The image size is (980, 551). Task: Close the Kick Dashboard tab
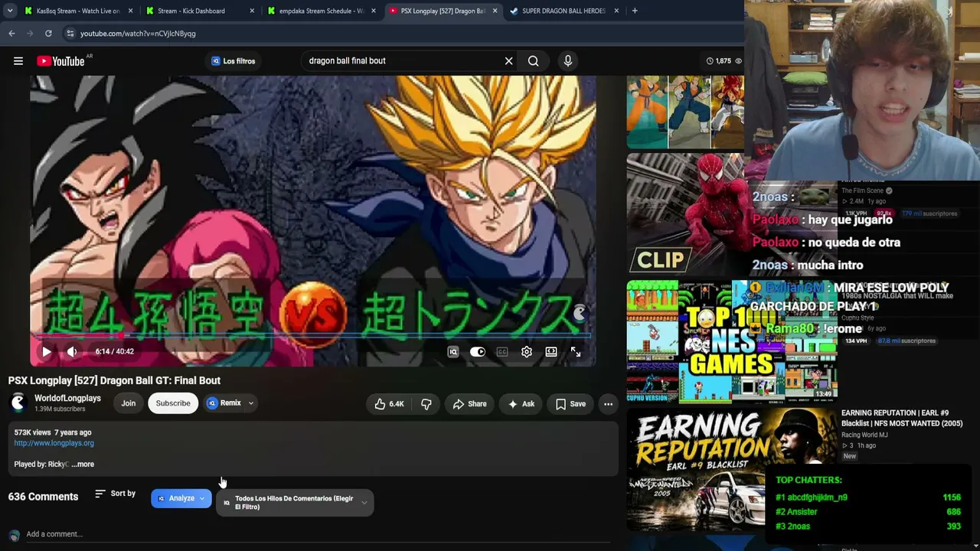(x=252, y=11)
